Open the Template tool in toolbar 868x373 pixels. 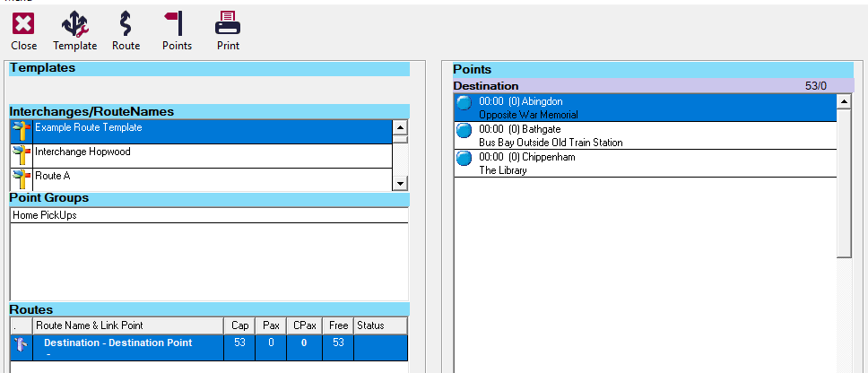tap(74, 22)
